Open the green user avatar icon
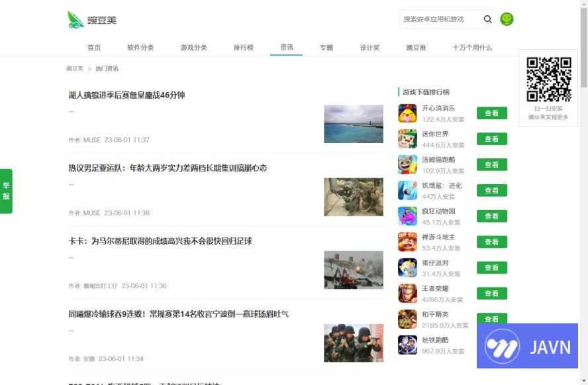 point(507,19)
